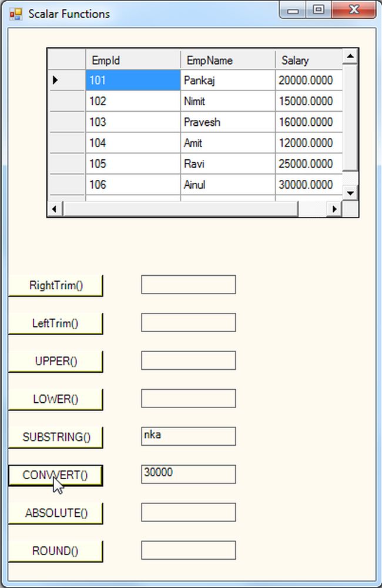Click the CONVERT() button
This screenshot has height=588, width=382.
55,475
